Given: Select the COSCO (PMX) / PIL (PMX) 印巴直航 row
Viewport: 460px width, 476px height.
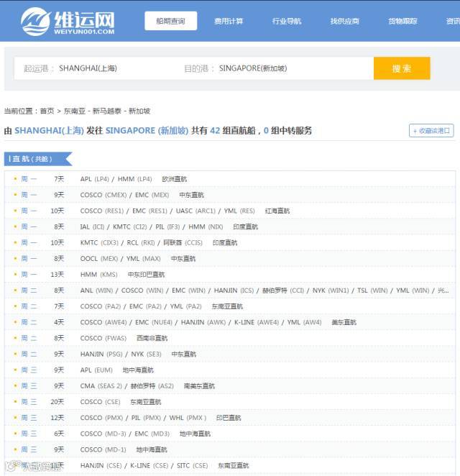Looking at the screenshot, I should [x=230, y=418].
